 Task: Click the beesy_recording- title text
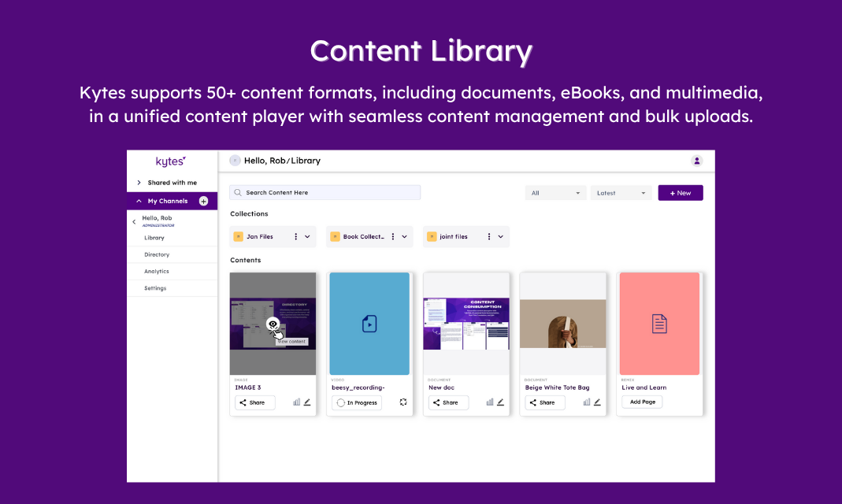(x=358, y=387)
